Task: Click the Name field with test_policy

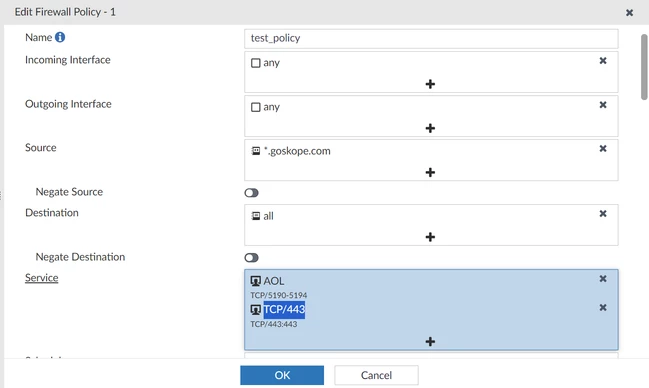Action: 431,39
